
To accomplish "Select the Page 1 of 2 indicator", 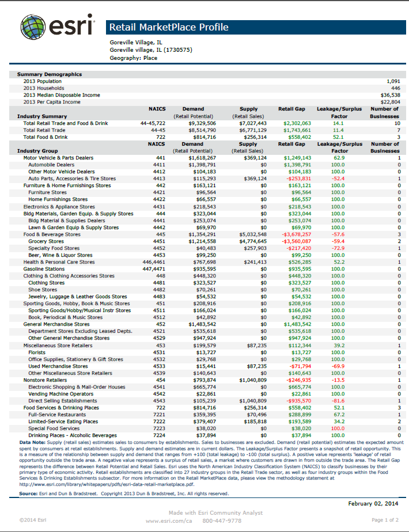I will click(x=385, y=520).
